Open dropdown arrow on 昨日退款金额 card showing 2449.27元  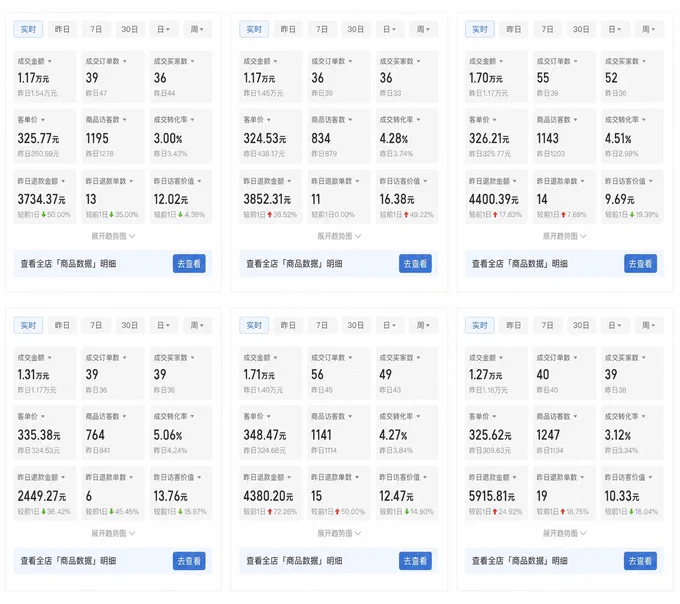coord(63,477)
